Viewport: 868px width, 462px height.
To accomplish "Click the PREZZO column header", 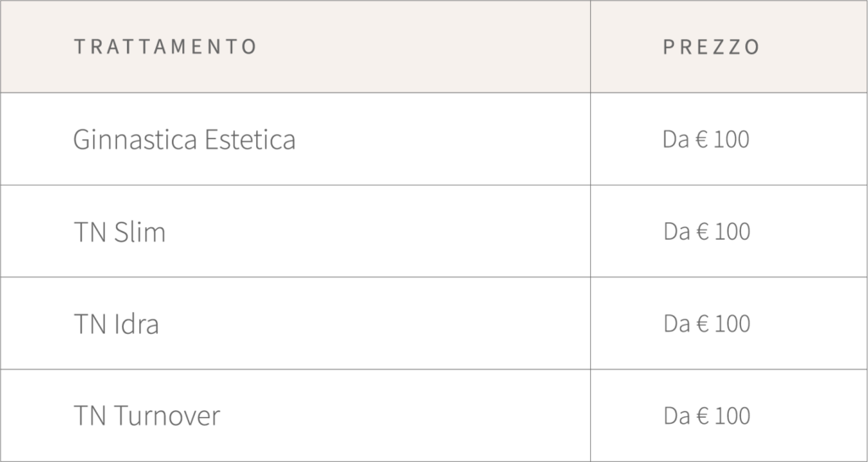I will [711, 47].
